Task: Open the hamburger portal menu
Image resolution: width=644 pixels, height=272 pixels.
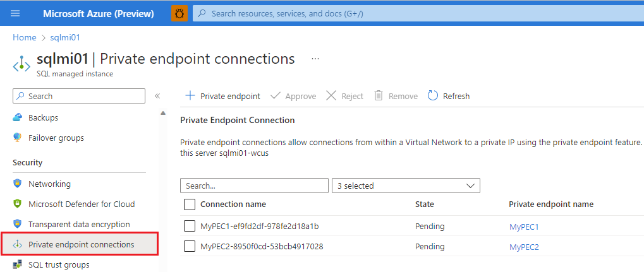Action: coord(15,13)
